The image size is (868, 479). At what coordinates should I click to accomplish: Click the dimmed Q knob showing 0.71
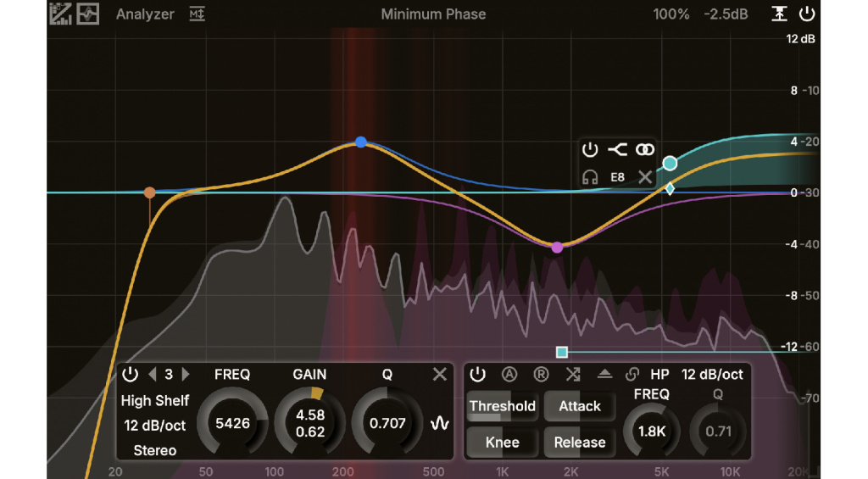point(718,431)
